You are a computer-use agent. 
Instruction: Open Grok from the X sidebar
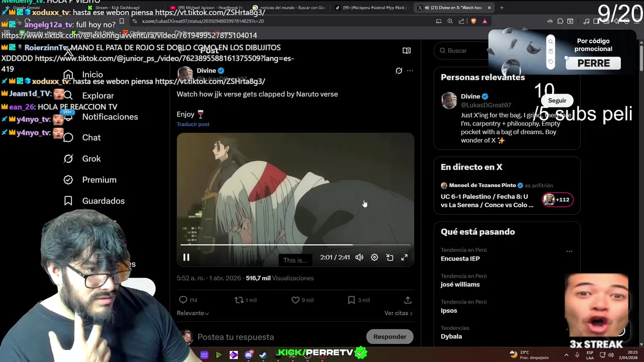[82, 158]
